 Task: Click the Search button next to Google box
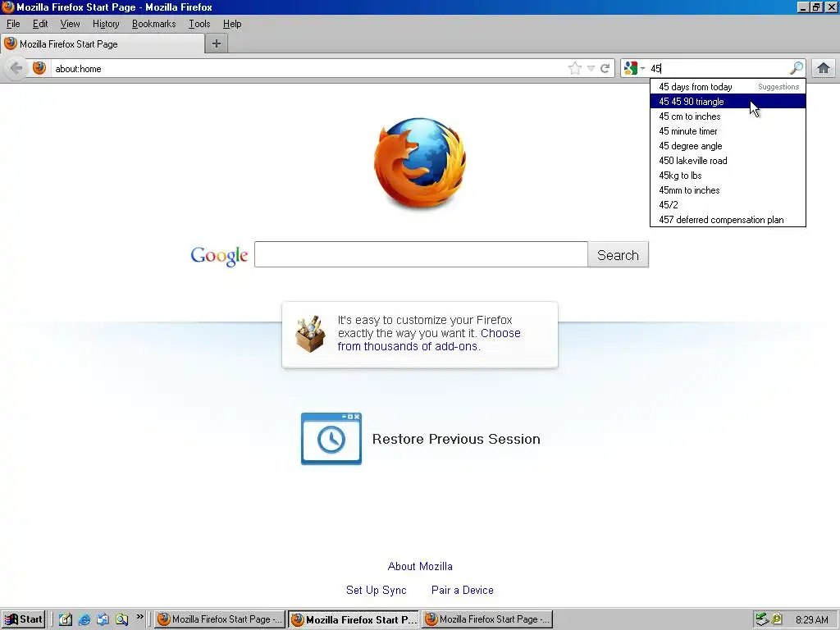[x=619, y=254]
